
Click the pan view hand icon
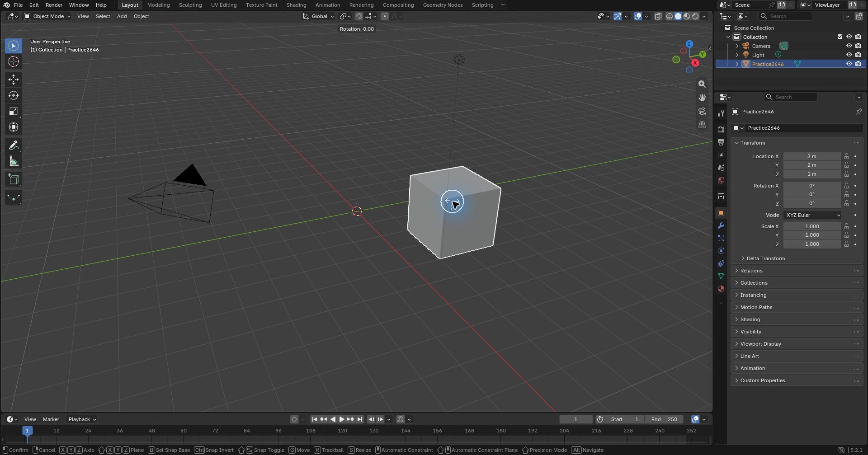[x=702, y=98]
